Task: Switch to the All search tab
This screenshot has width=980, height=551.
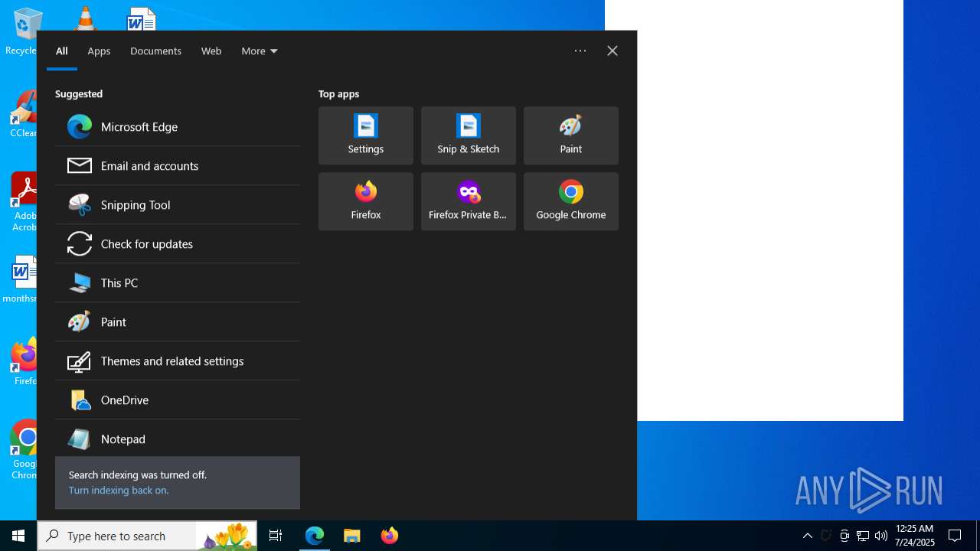Action: point(62,51)
